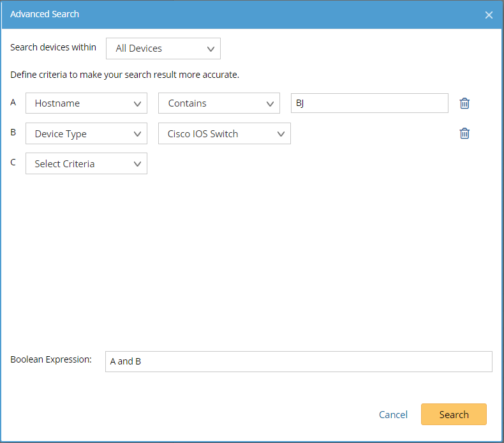Open the Select Criteria dropdown in row C
Screen dimensions: 504x443
click(86, 164)
